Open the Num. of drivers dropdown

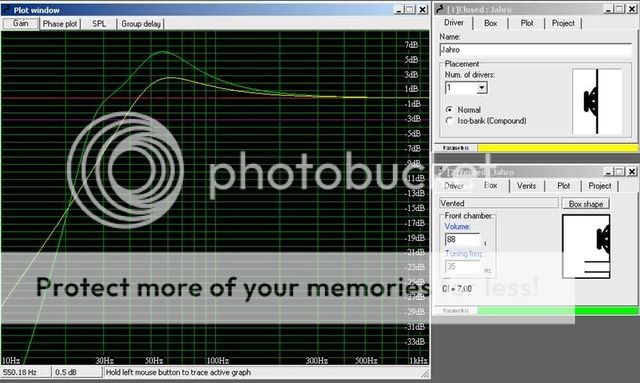coord(482,88)
